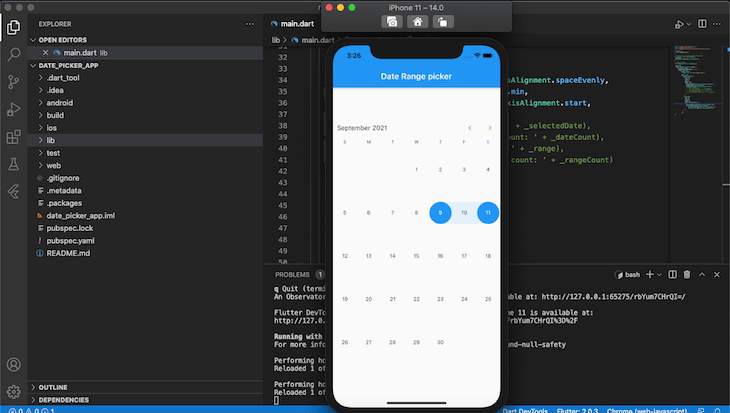Screen dimensions: 730x413
Task: Switch to the PROBLEMS panel tab
Action: pyautogui.click(x=292, y=274)
